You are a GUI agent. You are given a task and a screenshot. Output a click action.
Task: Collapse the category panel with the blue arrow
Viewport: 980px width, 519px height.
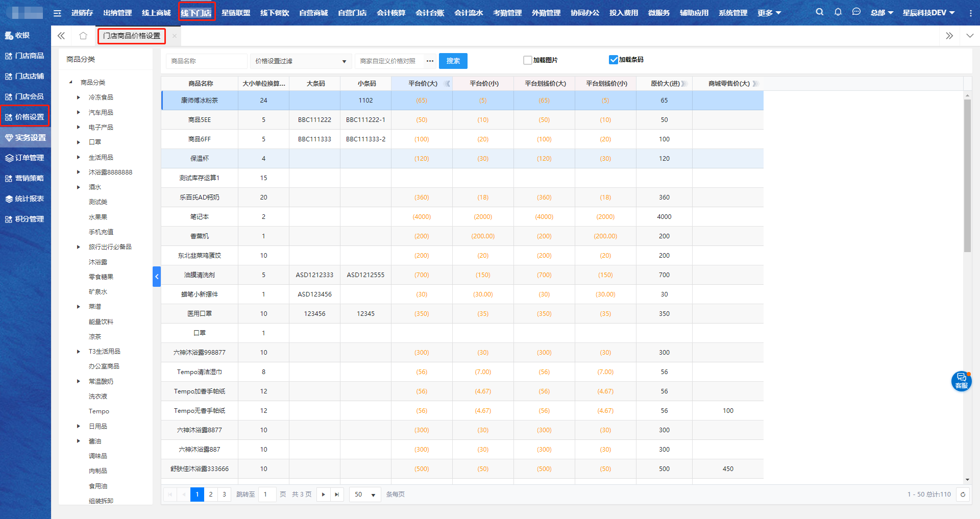157,277
